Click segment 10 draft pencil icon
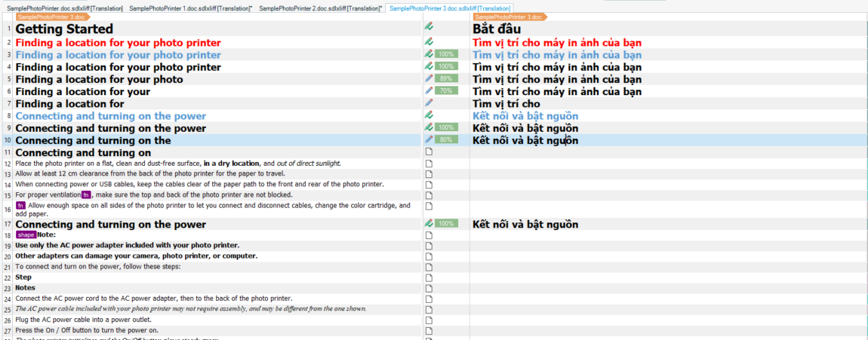The image size is (868, 340). click(x=429, y=139)
